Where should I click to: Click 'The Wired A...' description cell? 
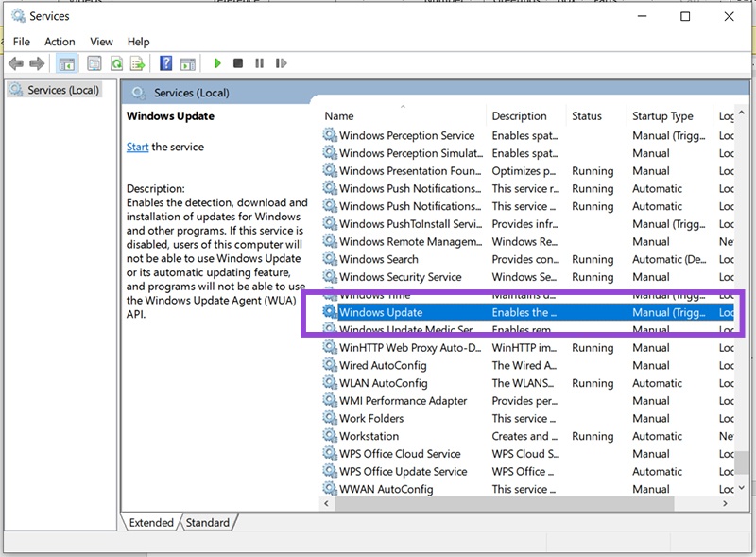tap(524, 365)
